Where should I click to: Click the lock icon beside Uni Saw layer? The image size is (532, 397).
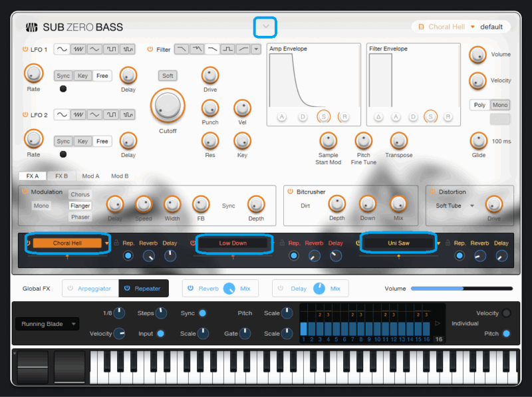(x=448, y=243)
